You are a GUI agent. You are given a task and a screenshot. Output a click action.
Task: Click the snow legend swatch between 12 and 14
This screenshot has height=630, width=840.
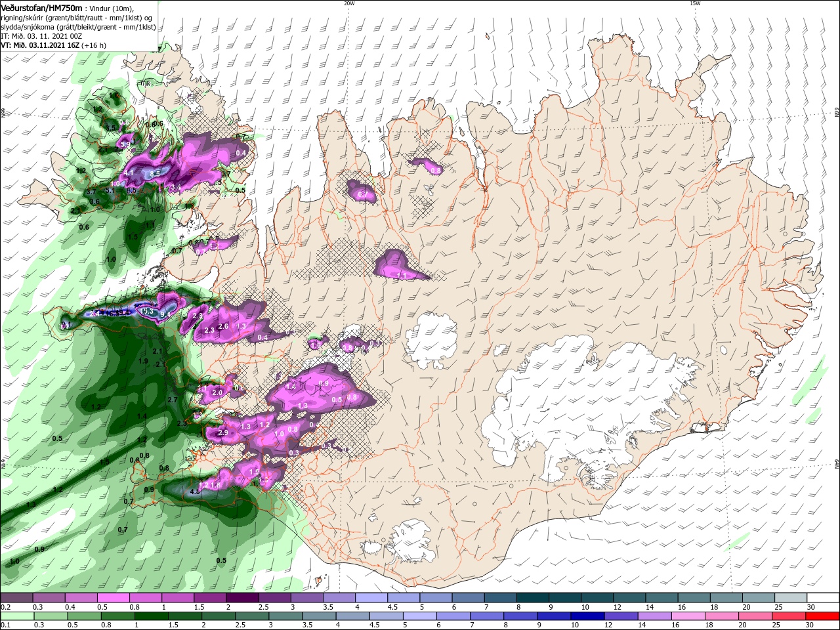pyautogui.click(x=629, y=598)
